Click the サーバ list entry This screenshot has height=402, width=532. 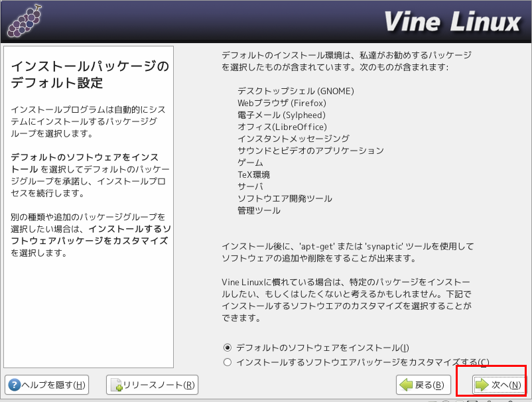(250, 186)
